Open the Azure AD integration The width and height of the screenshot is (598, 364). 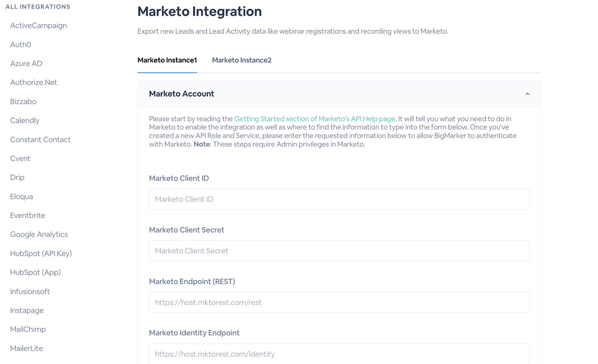click(x=26, y=64)
